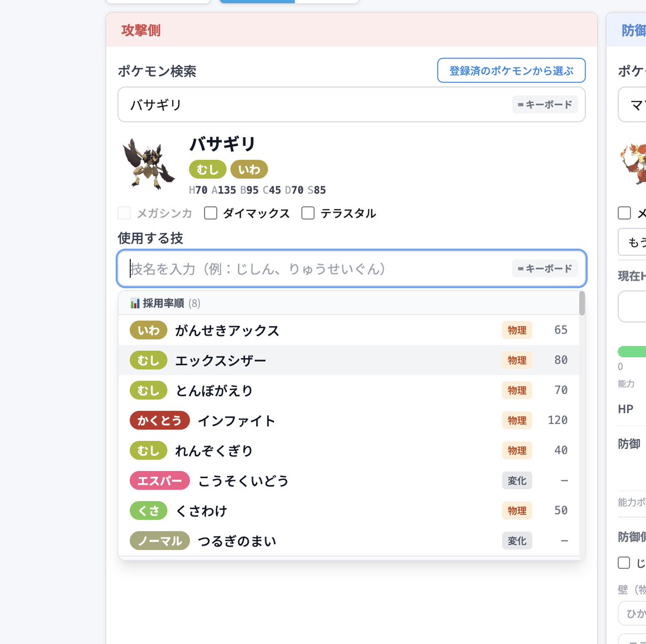Click the ポケモン検索 label in attacker panel
The height and width of the screenshot is (644, 646).
point(157,71)
